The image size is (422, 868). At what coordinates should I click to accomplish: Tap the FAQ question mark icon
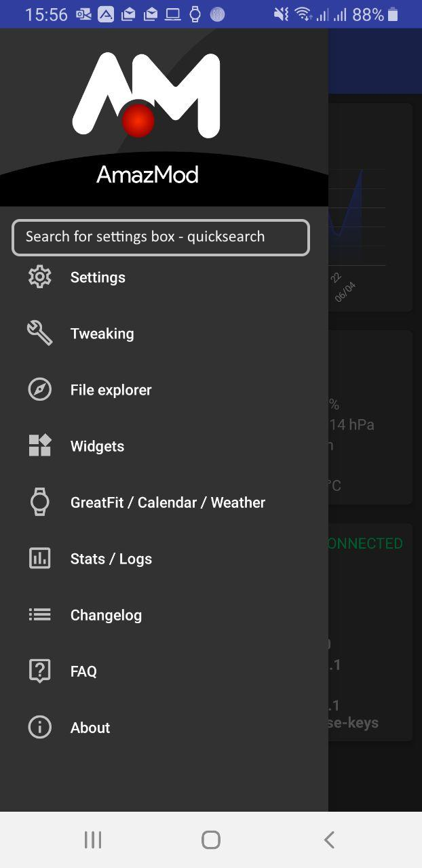[39, 671]
